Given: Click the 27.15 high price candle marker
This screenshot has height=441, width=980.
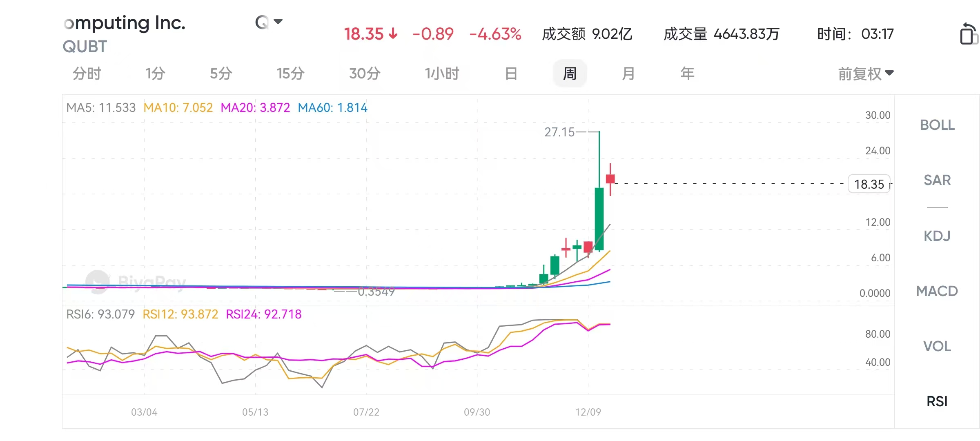Looking at the screenshot, I should coord(559,132).
